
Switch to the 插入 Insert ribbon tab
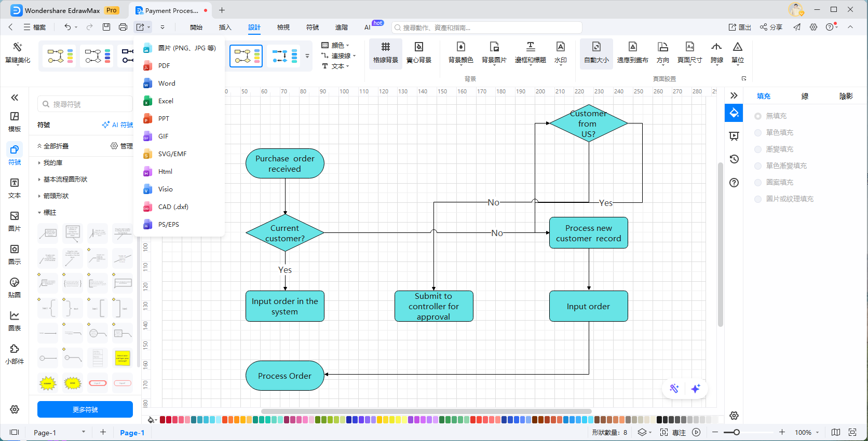(x=225, y=27)
